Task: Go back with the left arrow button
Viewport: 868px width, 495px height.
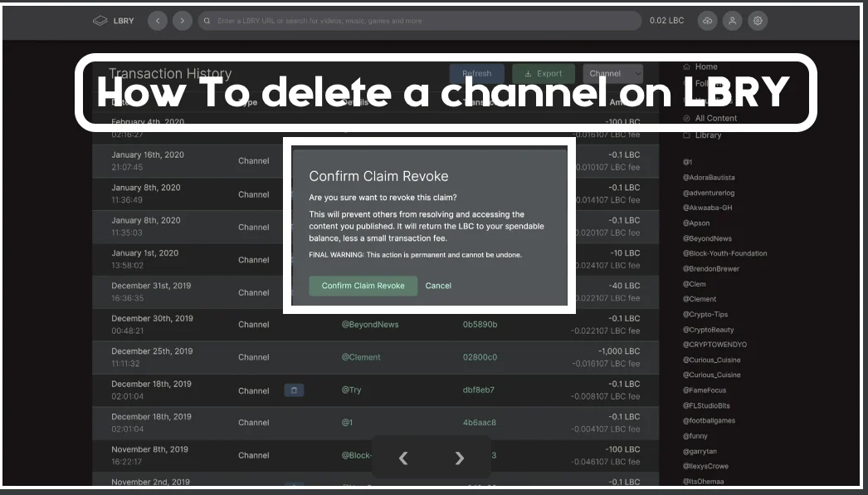Action: point(158,21)
